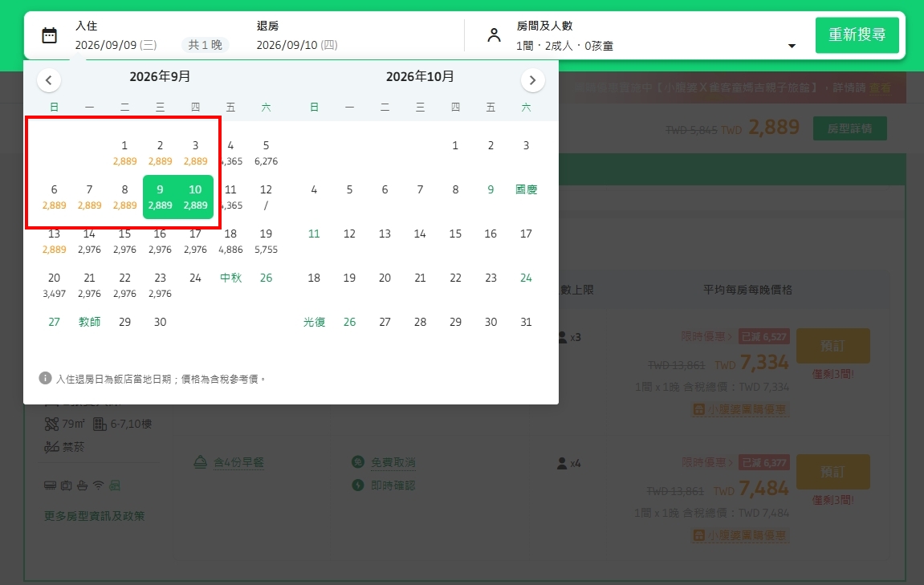This screenshot has height=585, width=924.
Task: Pick September 7 in calendar
Action: pos(89,197)
